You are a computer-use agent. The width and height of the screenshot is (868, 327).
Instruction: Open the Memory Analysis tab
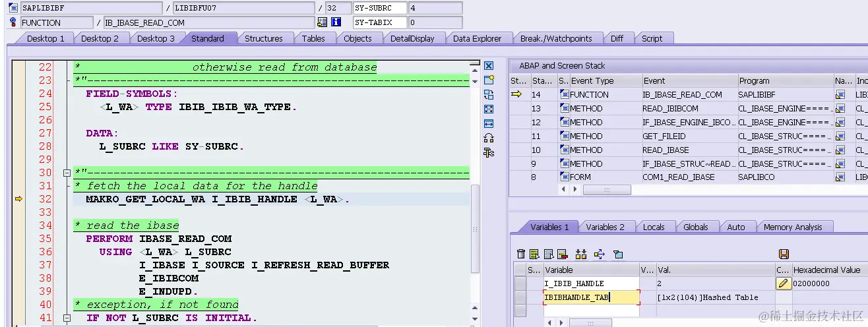[793, 227]
